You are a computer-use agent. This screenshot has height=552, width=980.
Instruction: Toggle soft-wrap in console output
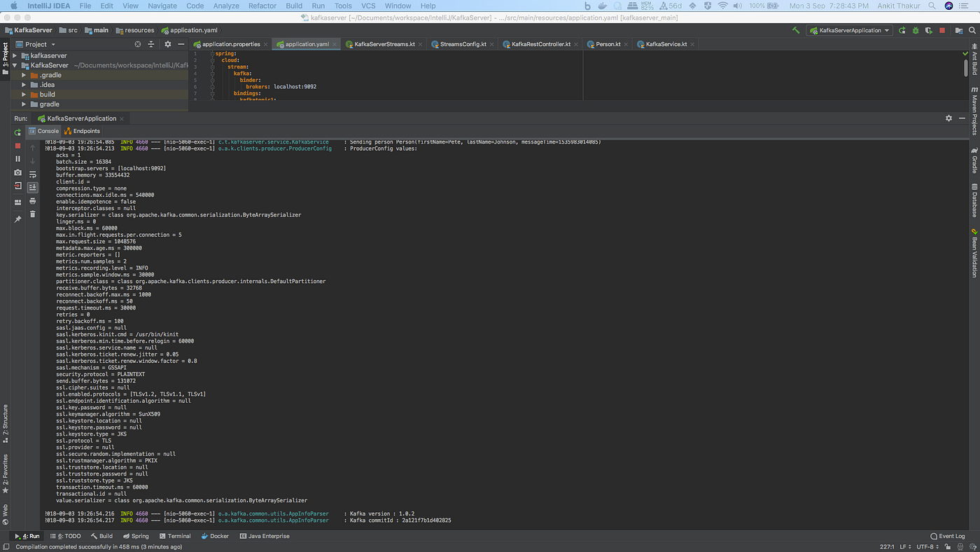point(33,174)
